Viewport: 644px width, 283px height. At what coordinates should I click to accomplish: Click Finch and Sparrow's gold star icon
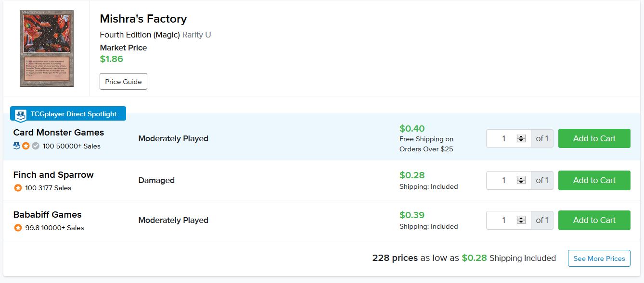coord(18,188)
